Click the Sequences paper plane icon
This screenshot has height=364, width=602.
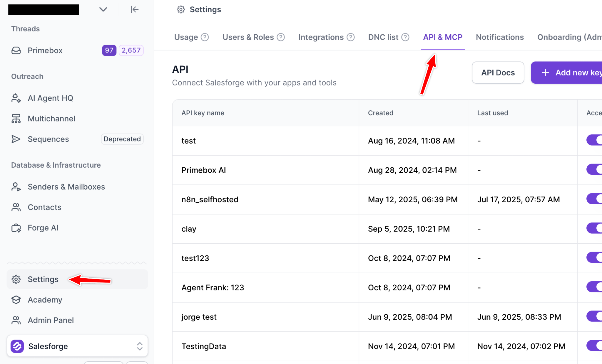click(x=16, y=139)
